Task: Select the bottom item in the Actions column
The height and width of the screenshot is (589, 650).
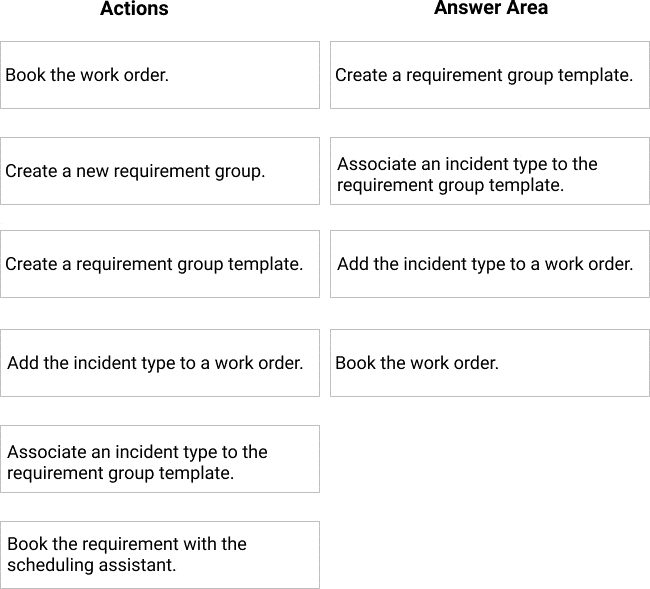Action: click(x=160, y=555)
